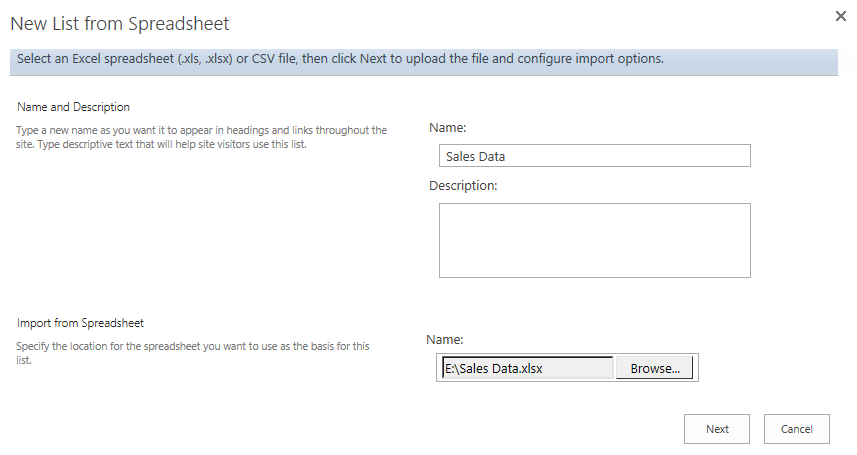Click '(.xls, .xlsx)' text in the banner

[x=205, y=59]
